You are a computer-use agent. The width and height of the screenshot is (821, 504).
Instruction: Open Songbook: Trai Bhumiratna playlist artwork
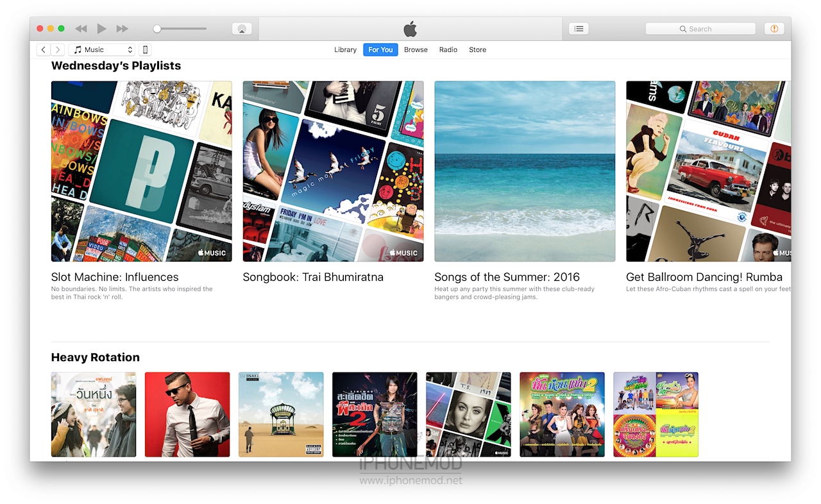coord(333,171)
